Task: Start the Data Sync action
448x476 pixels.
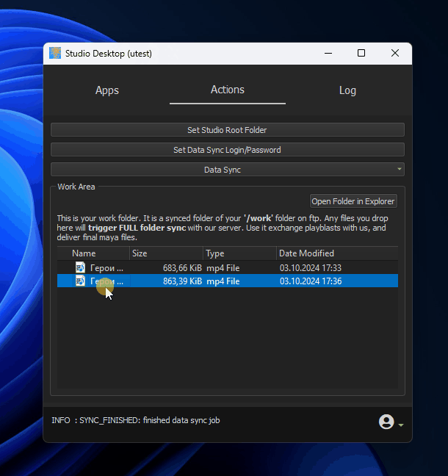Action: (x=223, y=170)
